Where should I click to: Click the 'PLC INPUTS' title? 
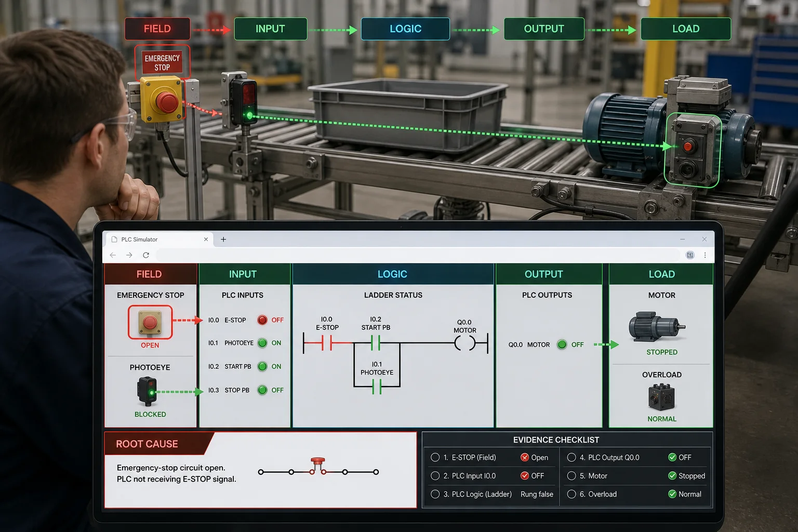click(243, 295)
